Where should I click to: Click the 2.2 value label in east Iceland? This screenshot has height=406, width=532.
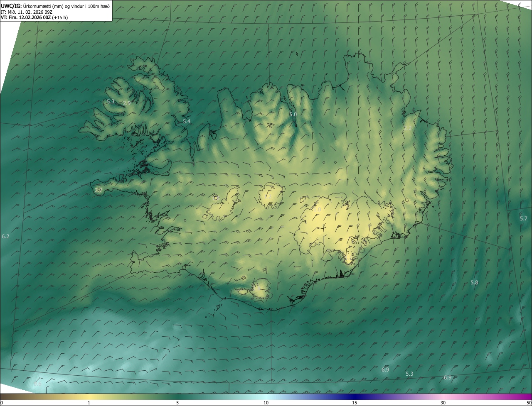(408, 128)
